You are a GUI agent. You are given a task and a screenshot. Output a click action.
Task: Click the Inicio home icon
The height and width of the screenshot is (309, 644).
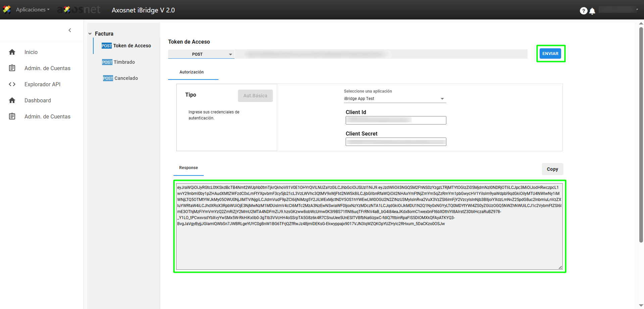12,52
